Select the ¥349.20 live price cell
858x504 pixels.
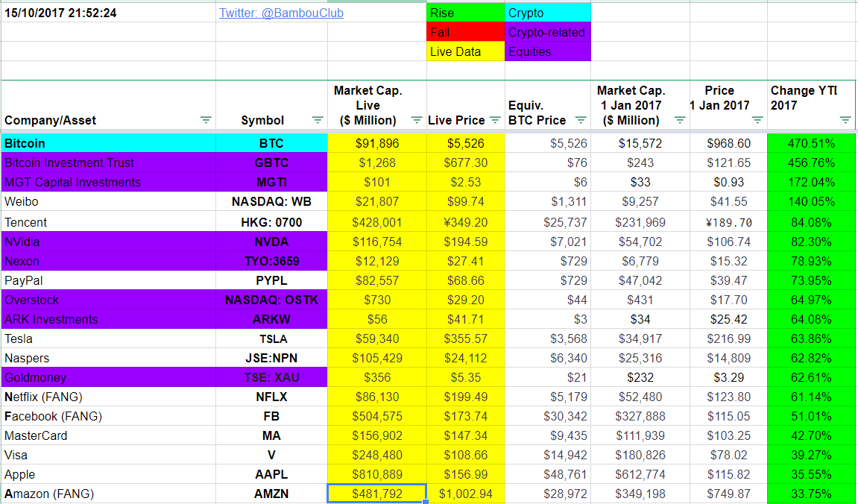coord(466,222)
